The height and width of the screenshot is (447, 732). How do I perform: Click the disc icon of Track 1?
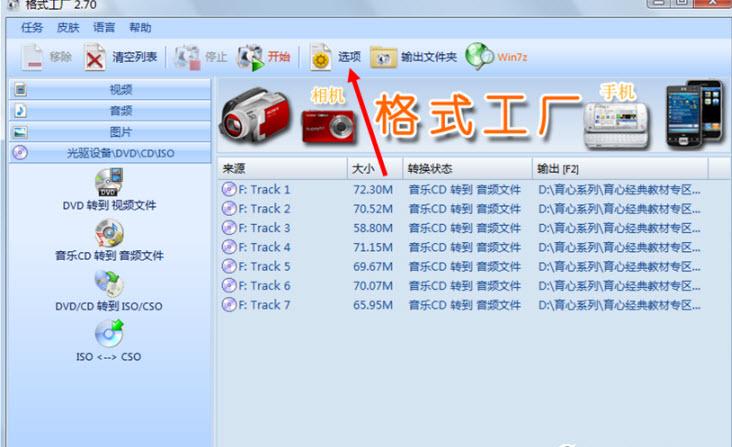coord(229,189)
